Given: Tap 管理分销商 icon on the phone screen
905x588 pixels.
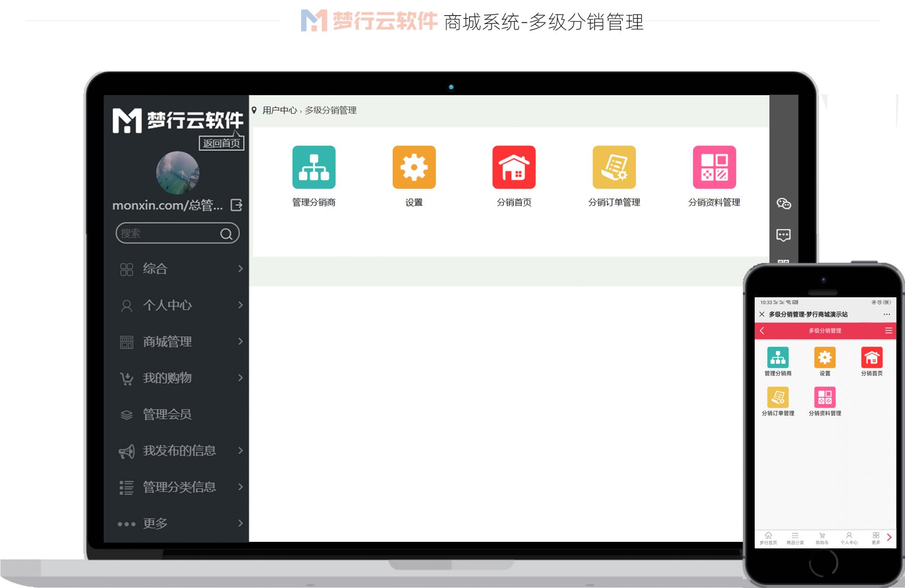Looking at the screenshot, I should coord(778,358).
